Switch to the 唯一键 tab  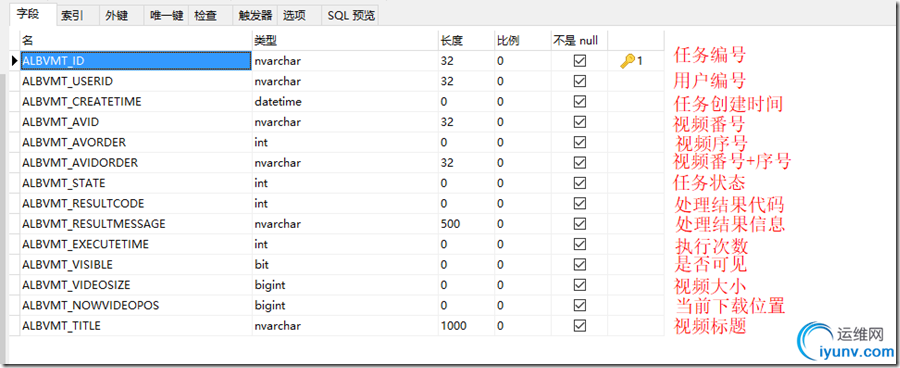[x=166, y=16]
